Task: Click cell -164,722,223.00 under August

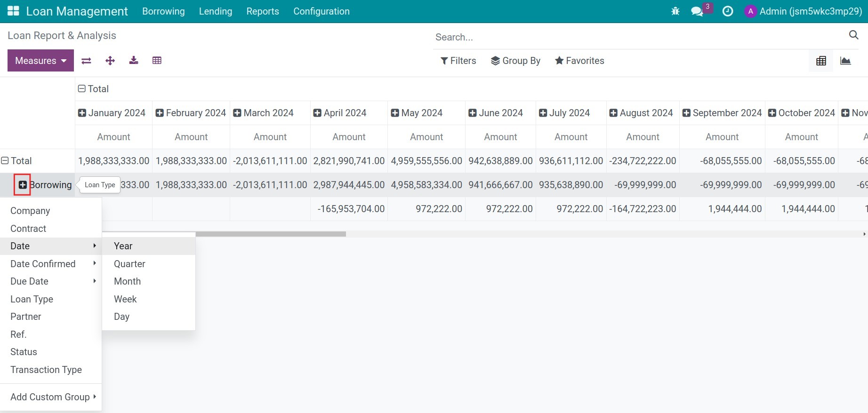Action: pos(643,209)
